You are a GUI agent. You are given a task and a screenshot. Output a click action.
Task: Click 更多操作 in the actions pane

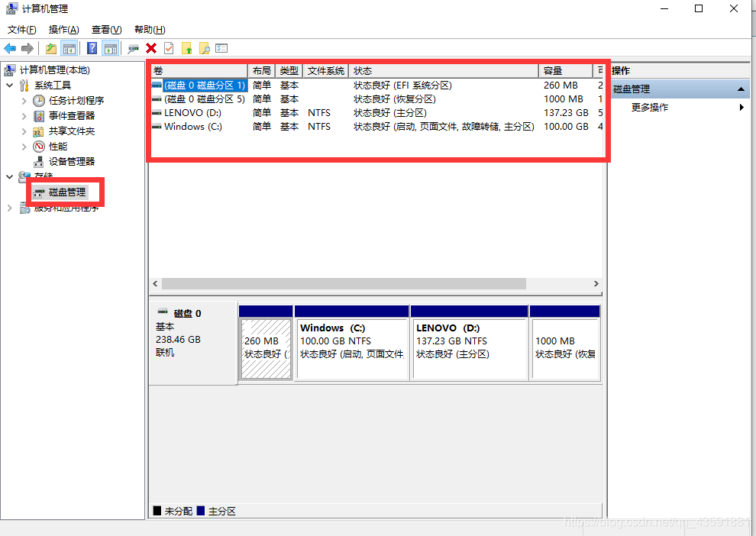click(649, 108)
